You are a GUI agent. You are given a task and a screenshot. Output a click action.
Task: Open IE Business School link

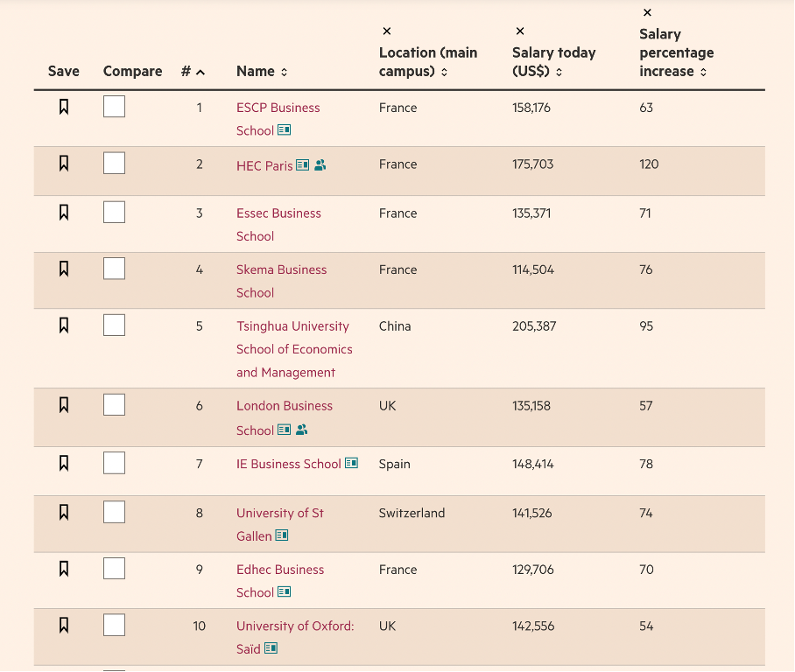pyautogui.click(x=288, y=464)
